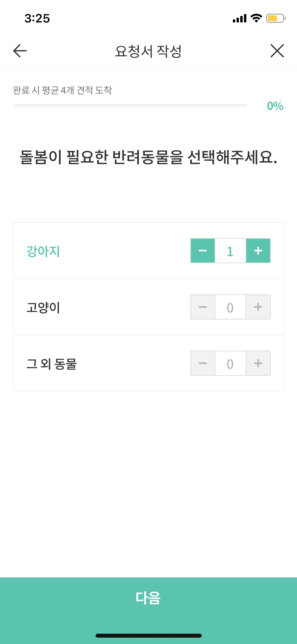Decrease the 고양이 count with minus
This screenshot has height=644, width=297.
tap(202, 307)
